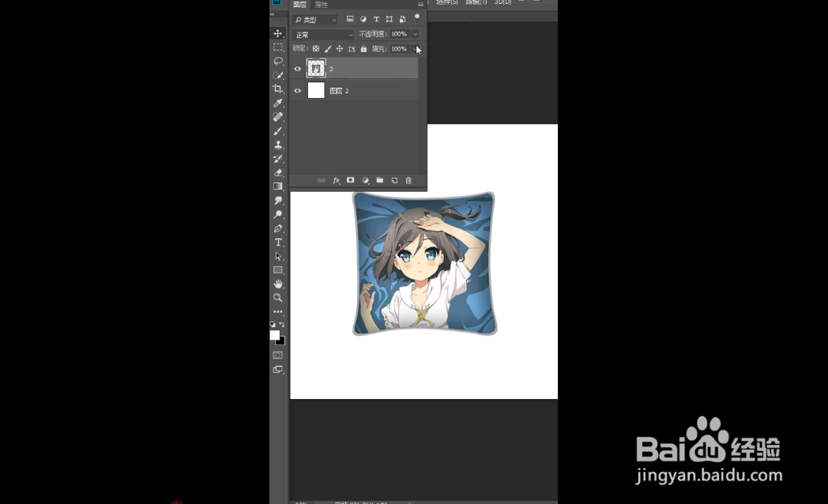The width and height of the screenshot is (828, 504).
Task: Select the Eraser tool
Action: (278, 172)
